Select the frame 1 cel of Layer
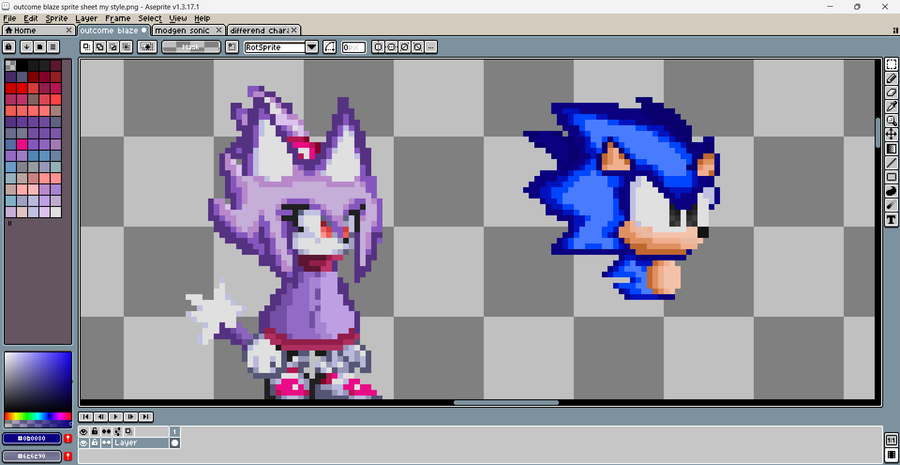This screenshot has width=900, height=465. (x=175, y=443)
